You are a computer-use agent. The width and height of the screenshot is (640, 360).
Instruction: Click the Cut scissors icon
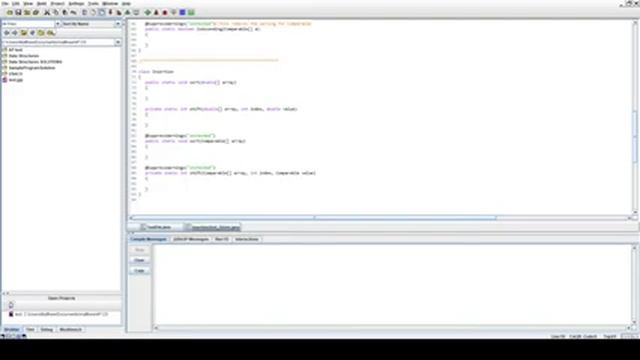click(x=47, y=13)
